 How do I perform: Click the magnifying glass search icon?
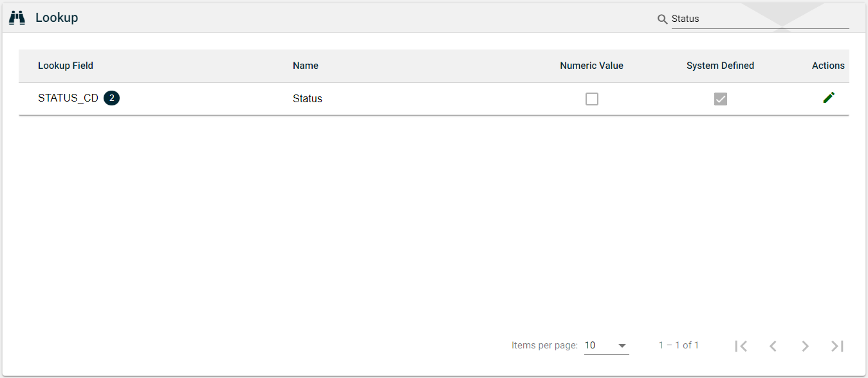[x=662, y=19]
